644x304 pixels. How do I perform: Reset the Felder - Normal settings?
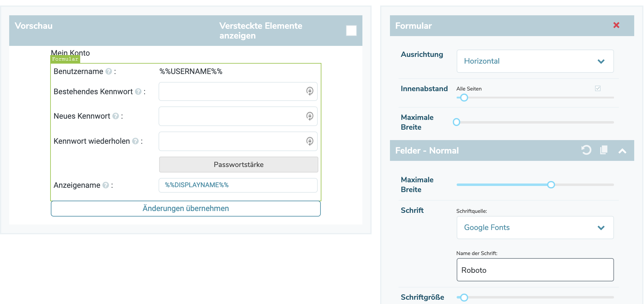click(x=586, y=150)
